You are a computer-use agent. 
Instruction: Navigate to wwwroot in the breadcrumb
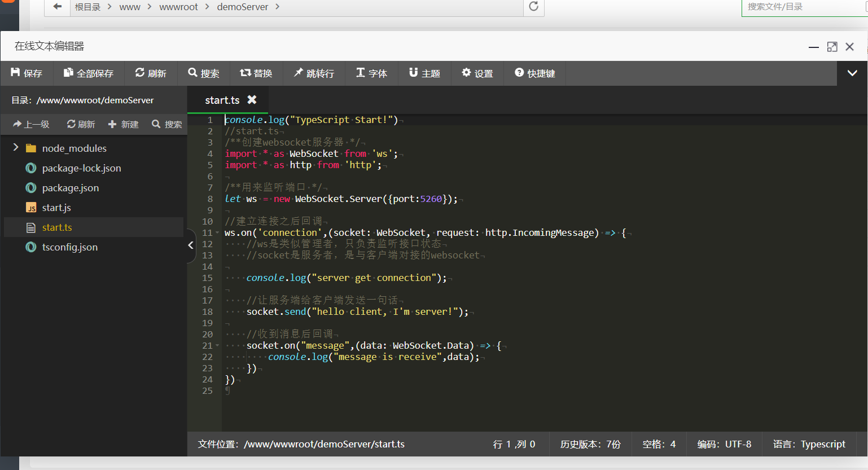point(178,7)
